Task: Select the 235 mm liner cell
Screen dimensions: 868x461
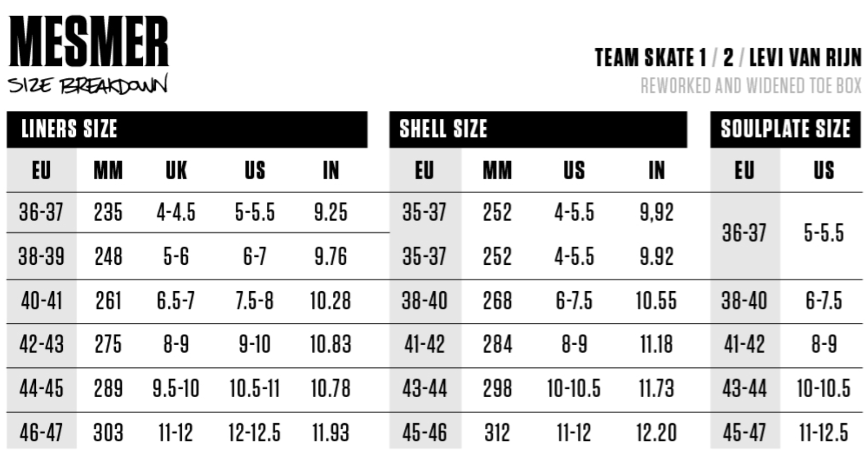Action: [108, 212]
